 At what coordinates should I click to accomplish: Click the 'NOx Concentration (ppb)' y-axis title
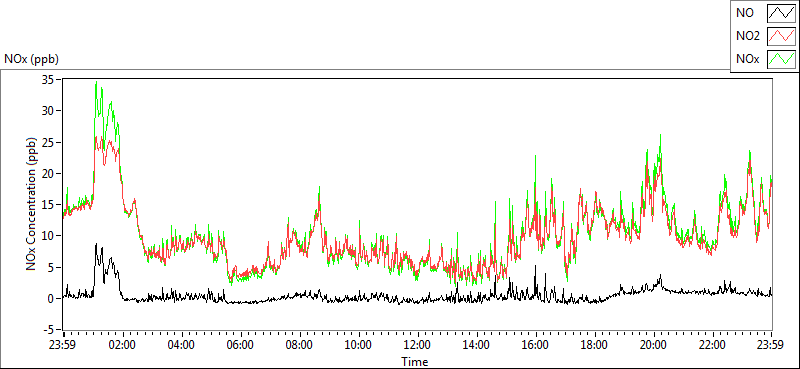[32, 204]
